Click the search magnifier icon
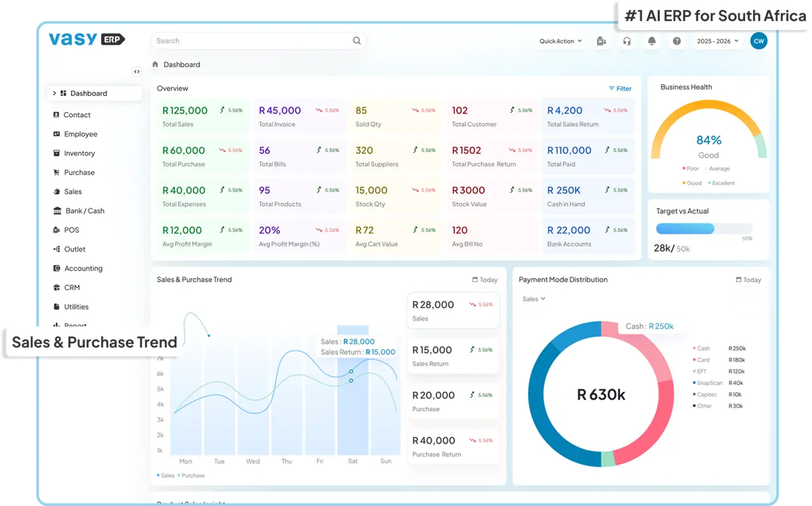812x506 pixels. 357,40
